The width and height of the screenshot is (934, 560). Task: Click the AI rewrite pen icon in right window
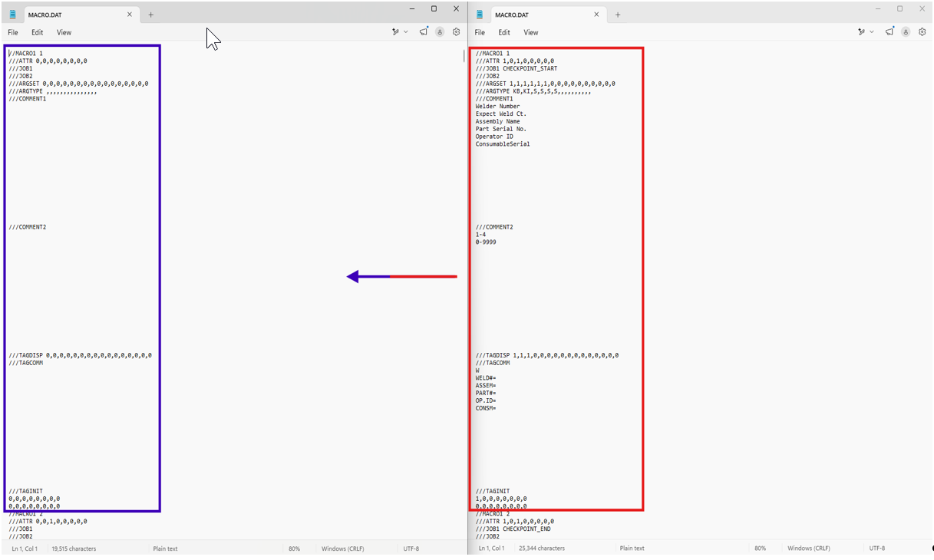tap(862, 32)
